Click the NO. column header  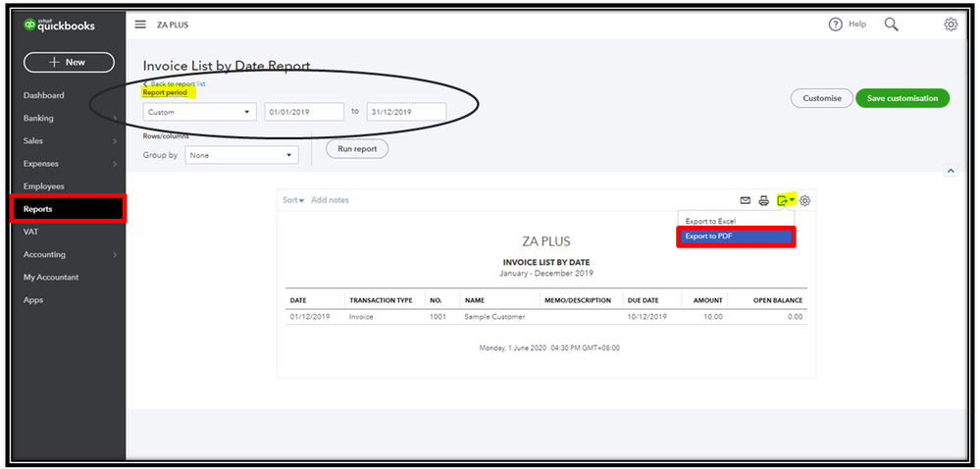(x=436, y=300)
